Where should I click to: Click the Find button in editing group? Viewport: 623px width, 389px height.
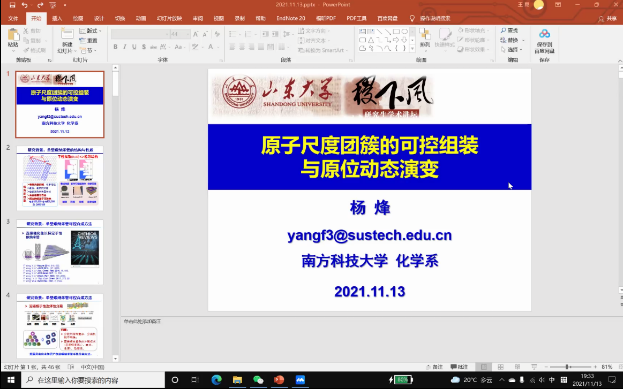click(510, 31)
